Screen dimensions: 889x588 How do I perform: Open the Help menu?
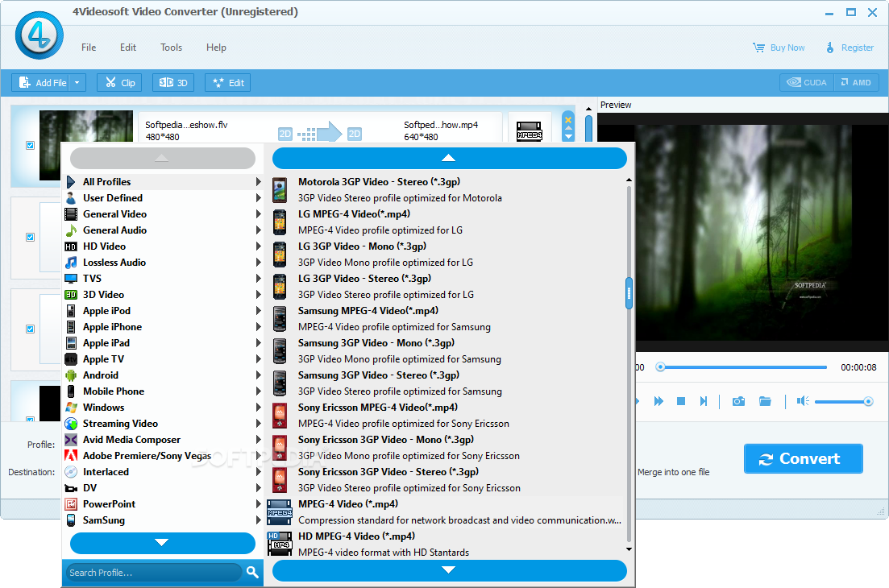point(216,48)
